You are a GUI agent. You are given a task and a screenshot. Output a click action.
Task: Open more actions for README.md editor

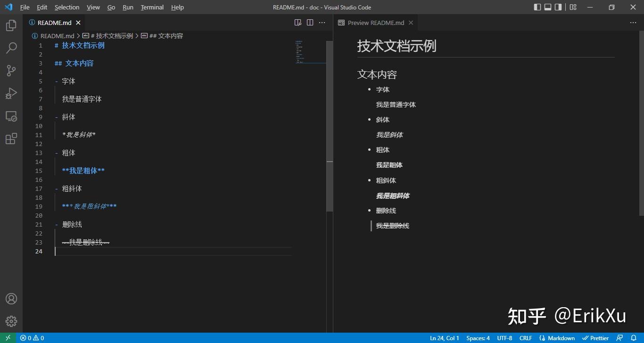[x=322, y=23]
